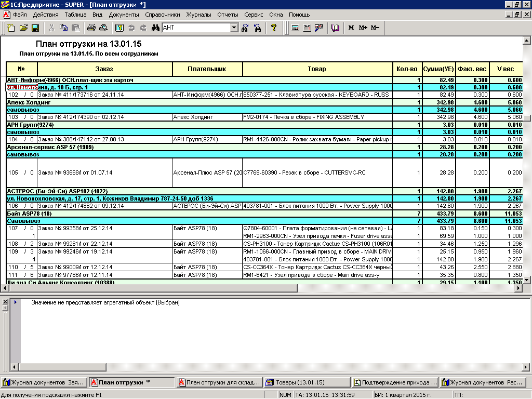The width and height of the screenshot is (532, 399).
Task: Switch to Подтверждение прихода window tab
Action: [x=395, y=382]
